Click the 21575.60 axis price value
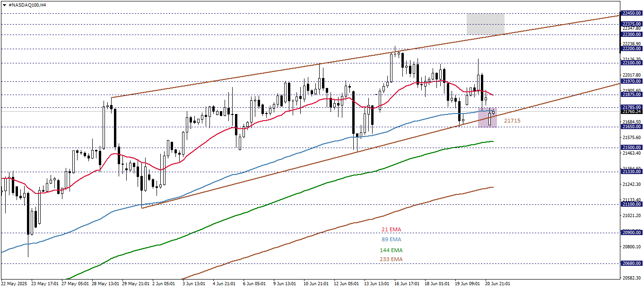This screenshot has height=289, width=644. tap(632, 138)
